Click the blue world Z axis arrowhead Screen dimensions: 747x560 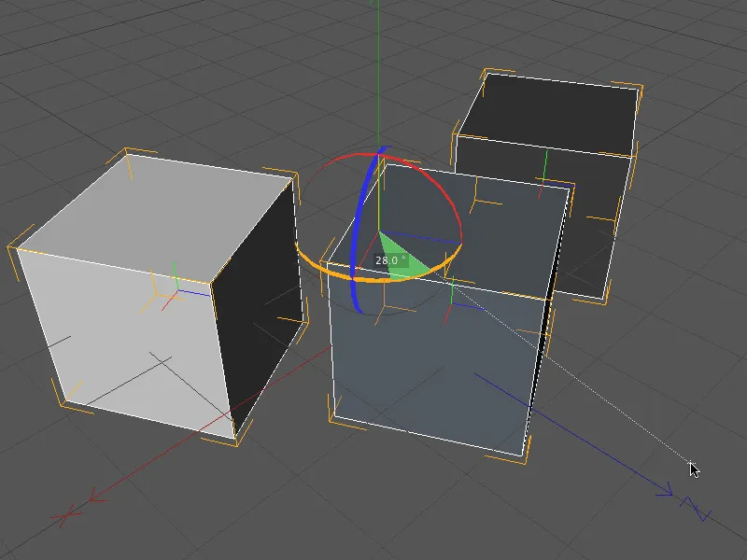[x=665, y=492]
